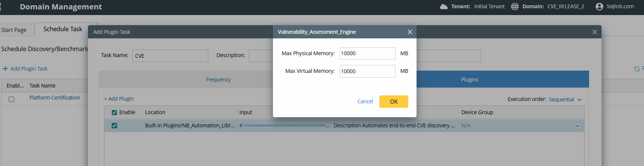Select the Plugins tab
Viewport: 644px width, 166px height.
[470, 80]
